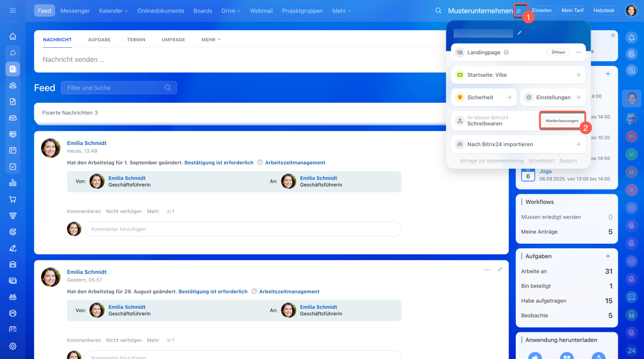Expand the Mehr dropdown in post composer
This screenshot has width=644, height=359.
pos(211,40)
